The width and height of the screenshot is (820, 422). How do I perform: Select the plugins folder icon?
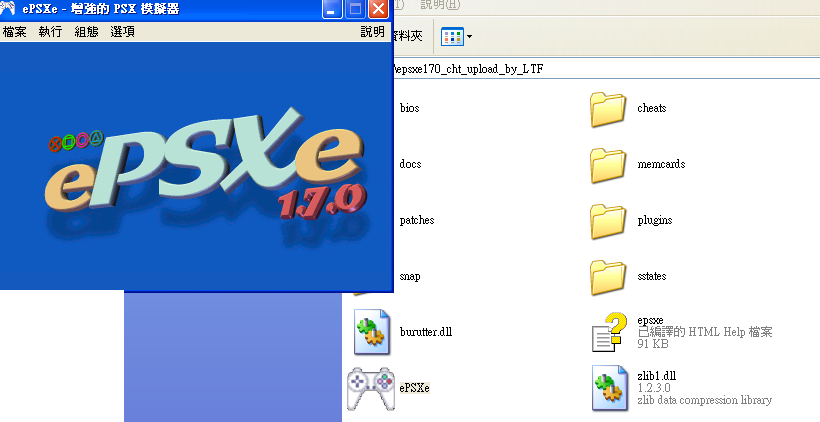pos(608,221)
